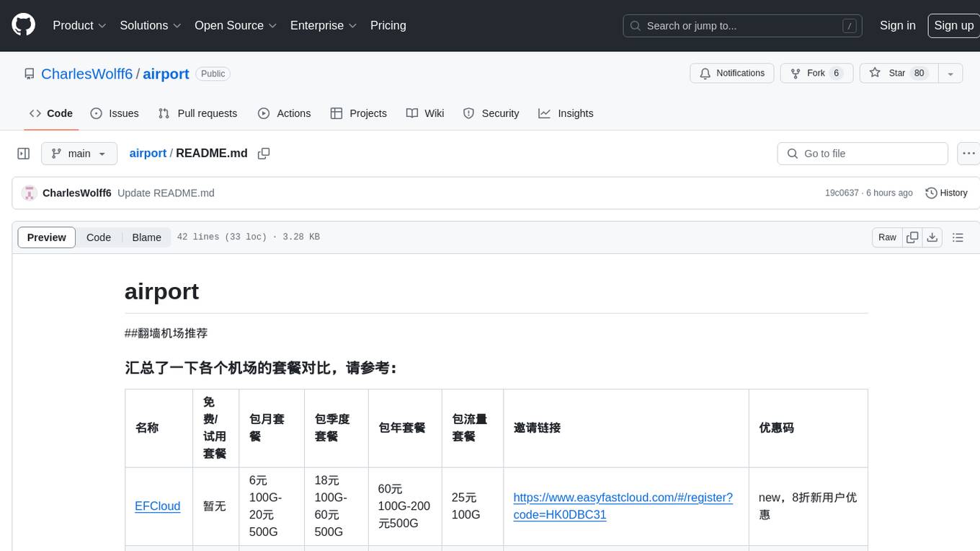
Task: Click the Notifications bell button
Action: pos(732,74)
